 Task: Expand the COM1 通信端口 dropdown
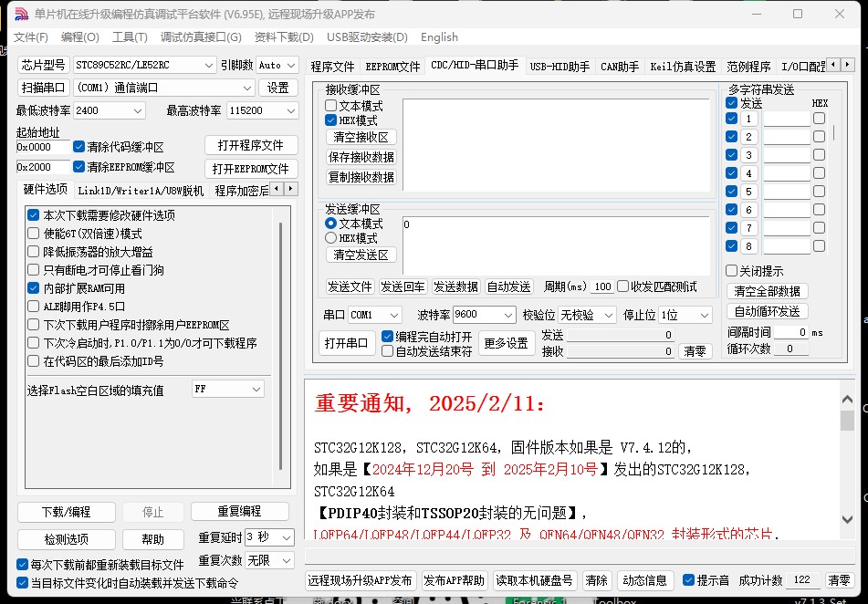pos(164,88)
